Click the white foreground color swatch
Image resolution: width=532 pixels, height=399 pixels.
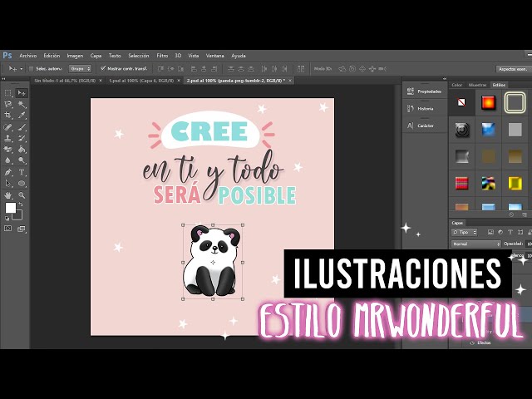(x=11, y=208)
